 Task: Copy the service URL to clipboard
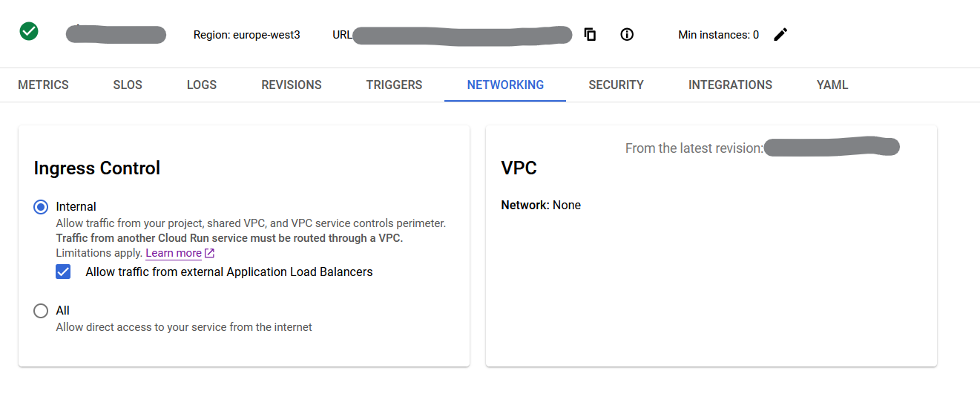click(591, 34)
